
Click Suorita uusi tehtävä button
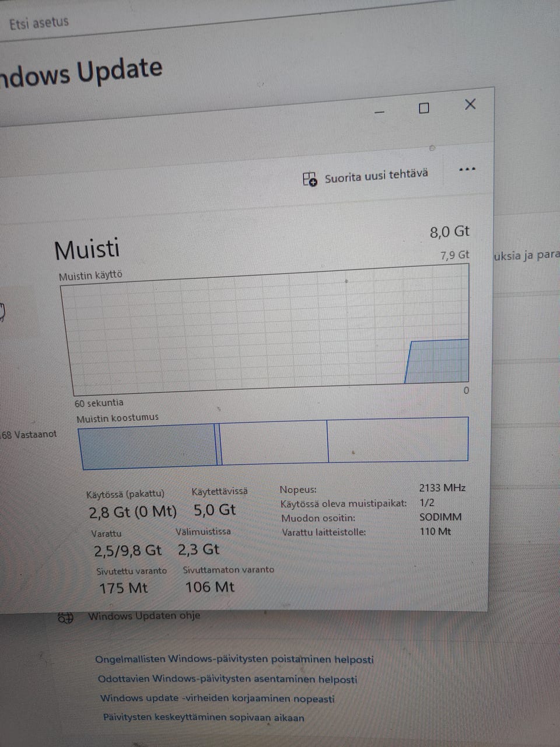(366, 176)
